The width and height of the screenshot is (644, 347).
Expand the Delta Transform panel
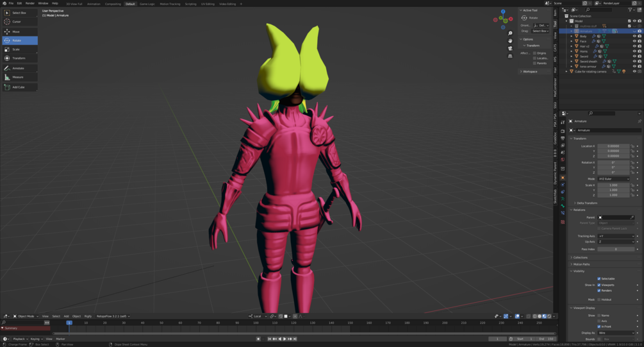(586, 203)
